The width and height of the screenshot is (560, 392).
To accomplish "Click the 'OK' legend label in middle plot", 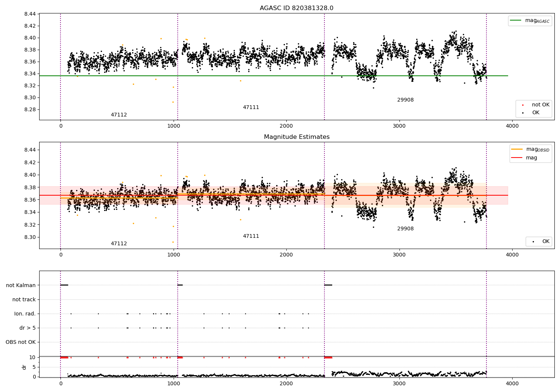I will pyautogui.click(x=546, y=242).
